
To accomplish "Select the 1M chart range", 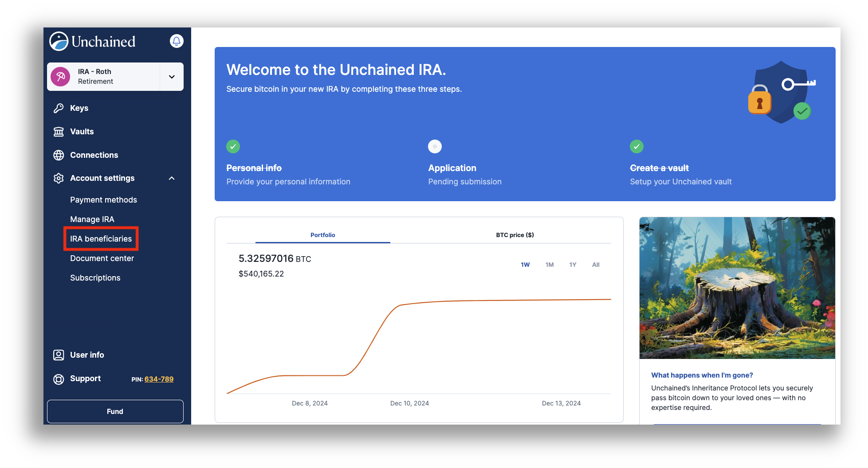I will click(550, 265).
